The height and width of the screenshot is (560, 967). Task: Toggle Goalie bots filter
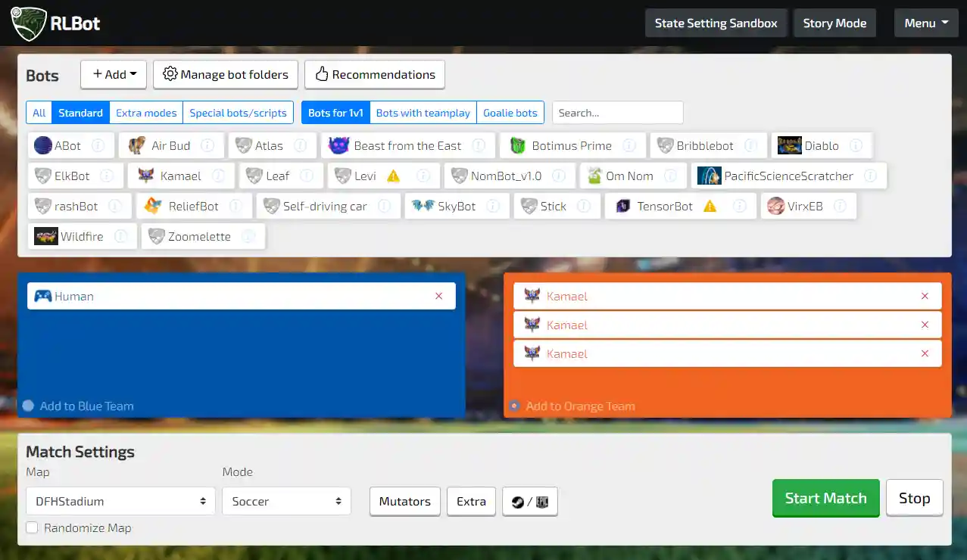pyautogui.click(x=510, y=113)
